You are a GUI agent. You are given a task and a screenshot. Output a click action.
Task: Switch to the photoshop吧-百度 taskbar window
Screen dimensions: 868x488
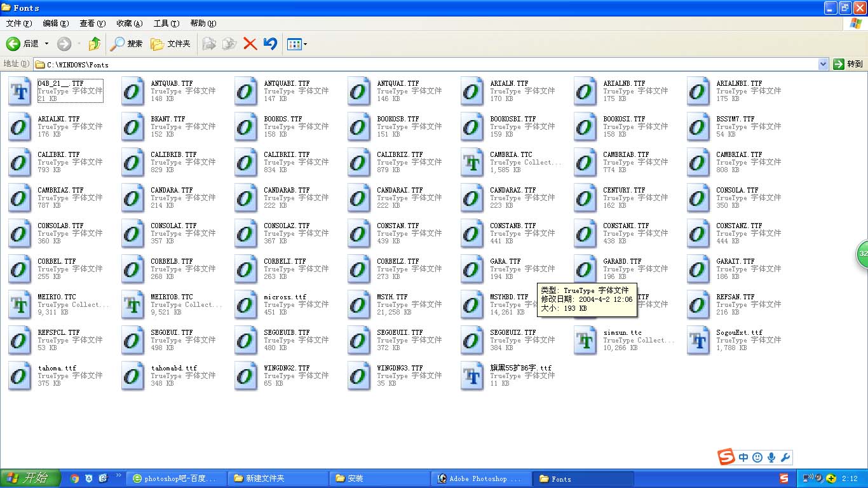pos(176,478)
